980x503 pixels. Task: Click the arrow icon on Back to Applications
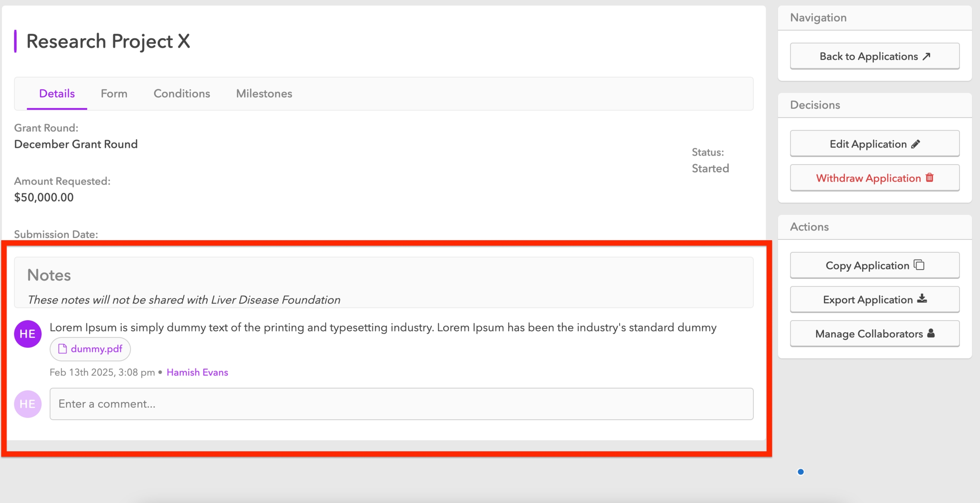[x=926, y=57]
